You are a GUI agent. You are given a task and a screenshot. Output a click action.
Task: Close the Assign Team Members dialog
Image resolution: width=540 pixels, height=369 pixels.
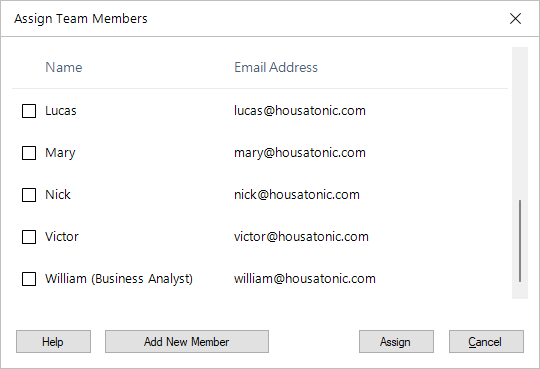tap(515, 19)
